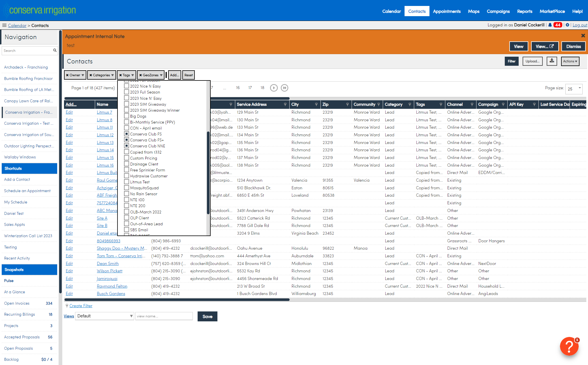Expand the Categories filter dropdown
Image resolution: width=588 pixels, height=365 pixels.
point(112,75)
